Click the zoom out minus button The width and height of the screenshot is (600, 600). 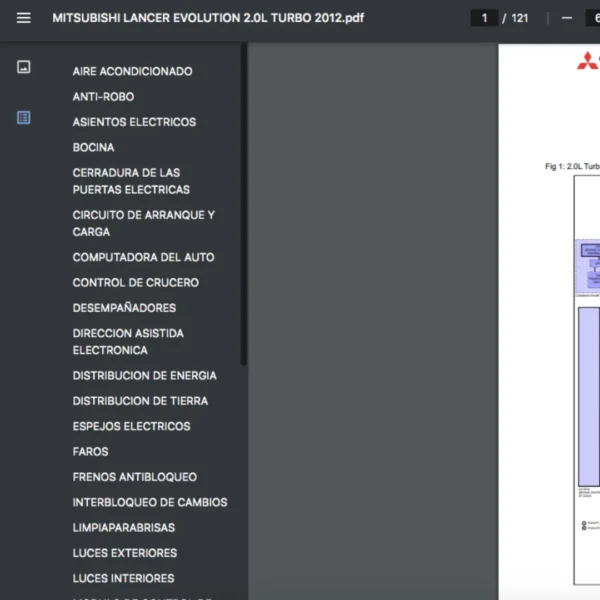(567, 18)
